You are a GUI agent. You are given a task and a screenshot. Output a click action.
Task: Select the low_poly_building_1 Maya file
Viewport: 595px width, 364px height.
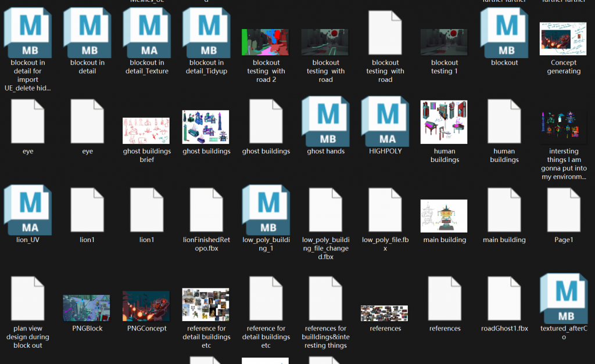click(266, 210)
